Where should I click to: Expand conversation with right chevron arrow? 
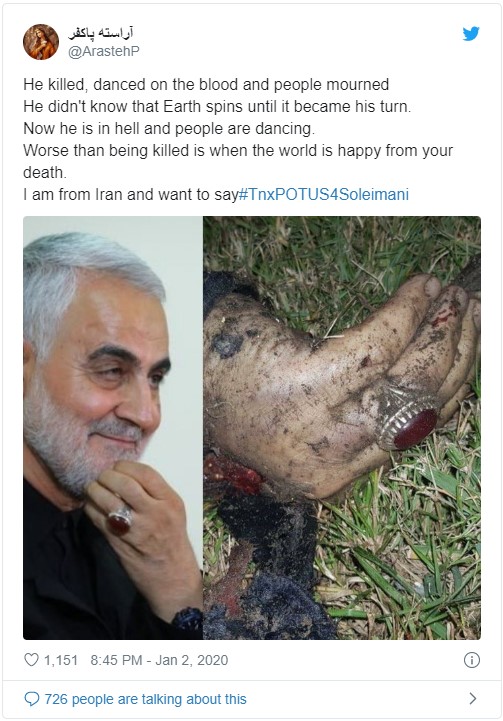472,699
